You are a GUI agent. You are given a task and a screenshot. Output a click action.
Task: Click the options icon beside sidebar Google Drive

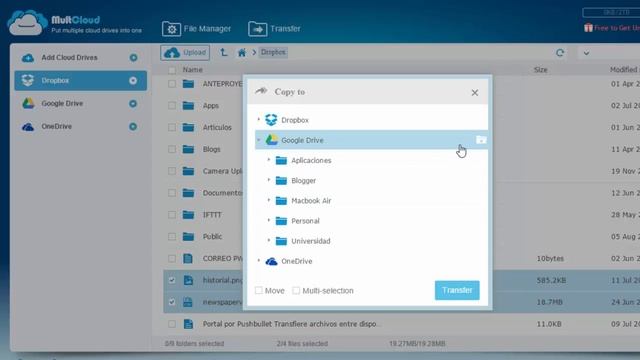point(133,104)
